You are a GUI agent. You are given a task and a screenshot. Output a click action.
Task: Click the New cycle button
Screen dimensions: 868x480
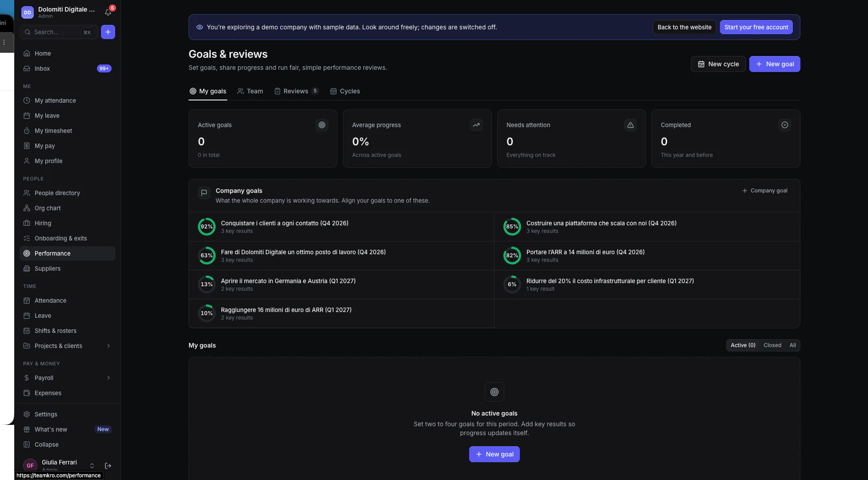click(x=718, y=64)
